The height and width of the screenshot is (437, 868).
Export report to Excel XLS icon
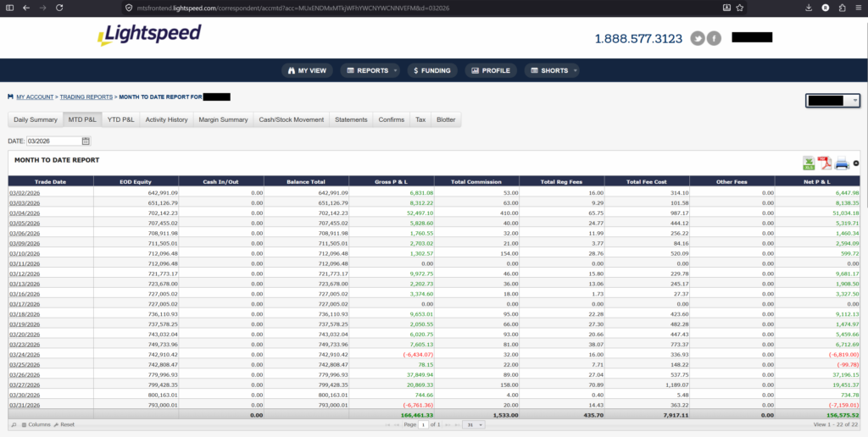(809, 163)
